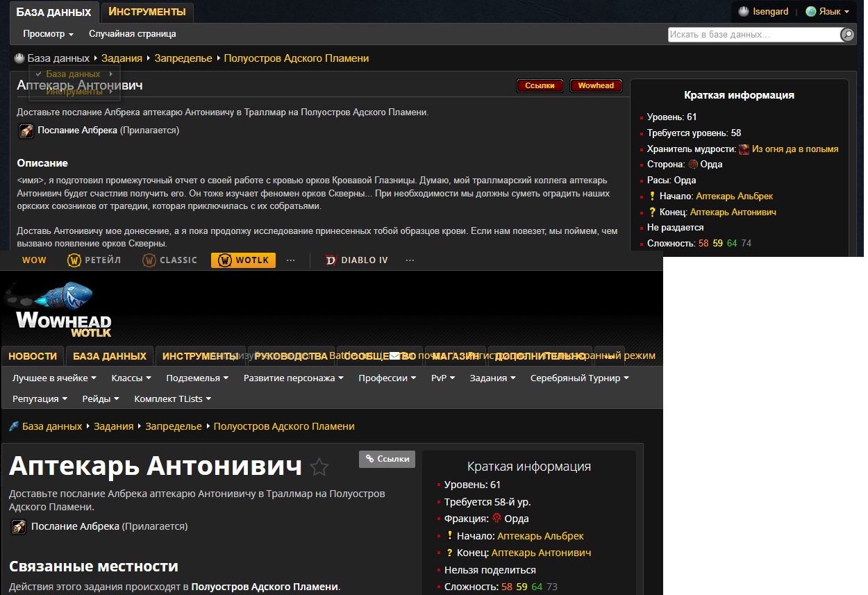The width and height of the screenshot is (868, 595).
Task: Open Случайная страница link
Action: pos(133,33)
